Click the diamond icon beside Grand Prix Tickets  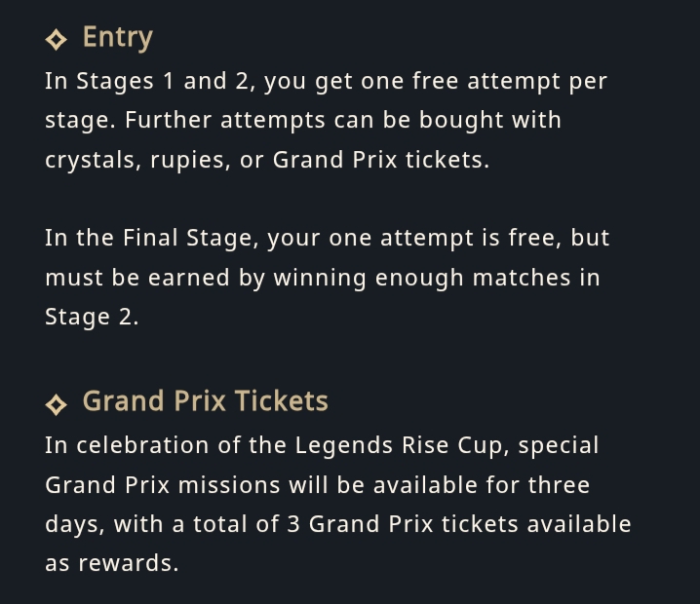[x=57, y=404]
